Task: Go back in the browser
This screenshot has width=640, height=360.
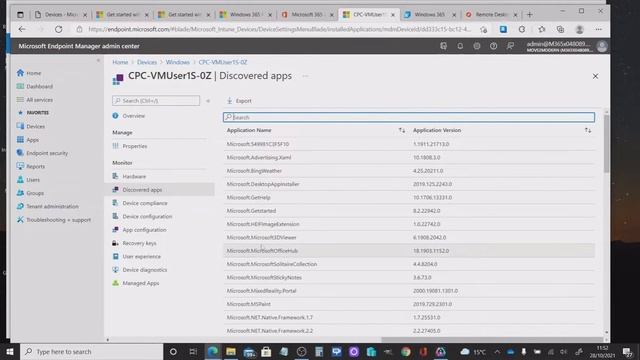Action: pyautogui.click(x=22, y=29)
